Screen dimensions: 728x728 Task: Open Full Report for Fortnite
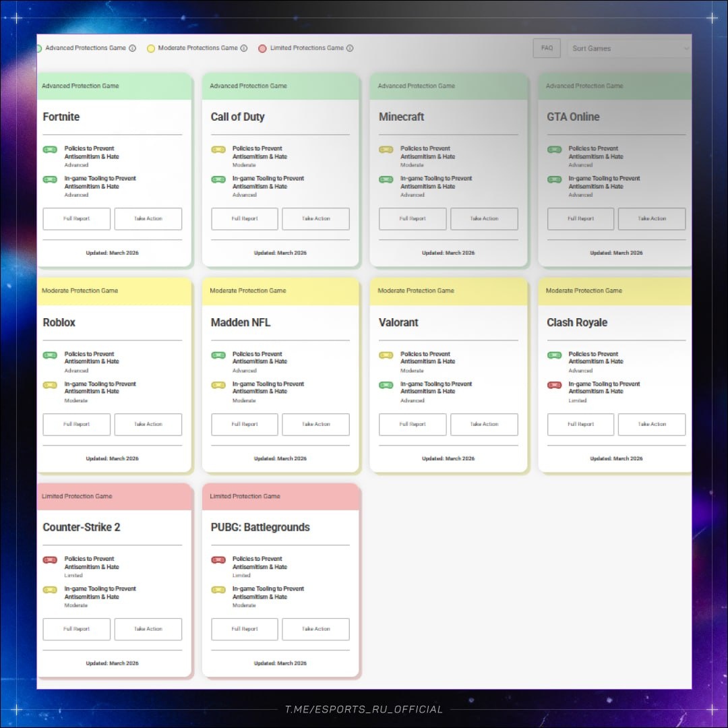tap(77, 218)
